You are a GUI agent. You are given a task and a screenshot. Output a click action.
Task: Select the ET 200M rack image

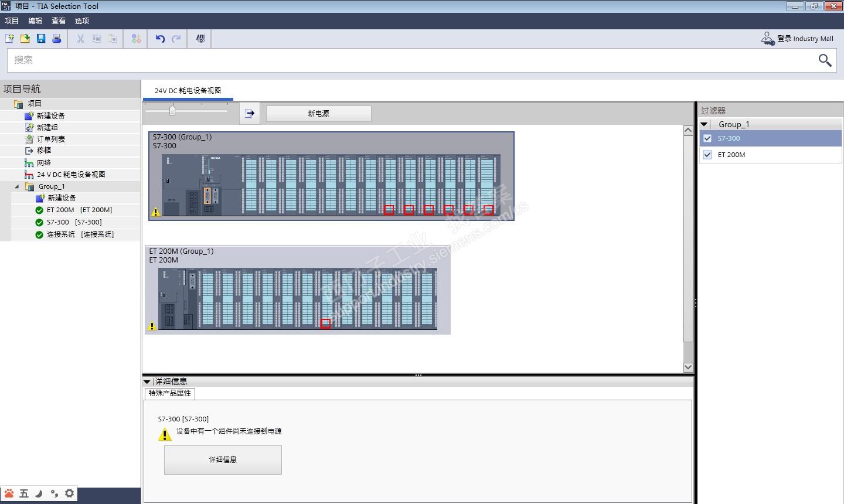pyautogui.click(x=298, y=299)
